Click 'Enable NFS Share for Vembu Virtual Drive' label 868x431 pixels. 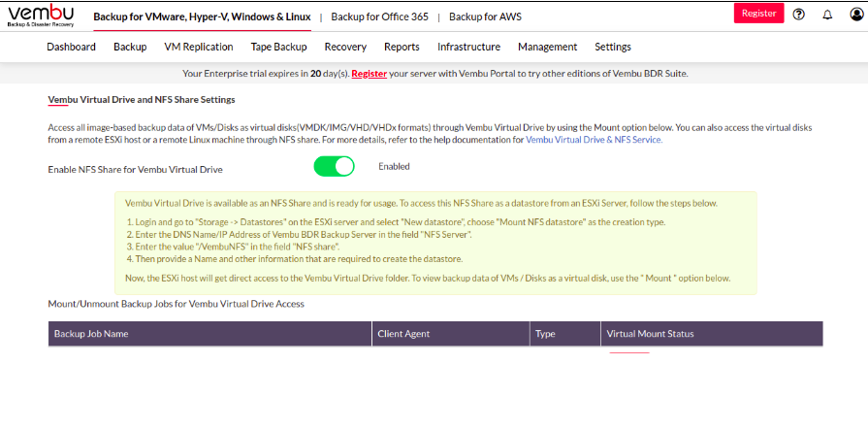pyautogui.click(x=136, y=170)
